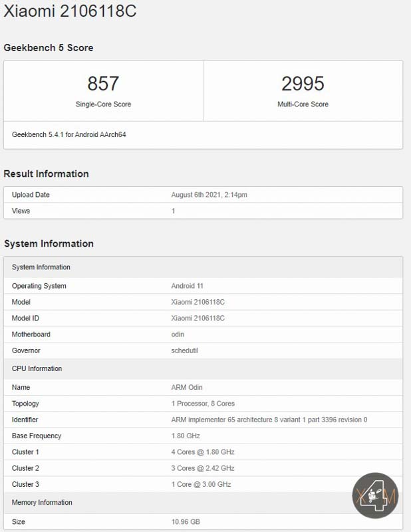Click the Memory Information table header
The height and width of the screenshot is (532, 411).
204,503
